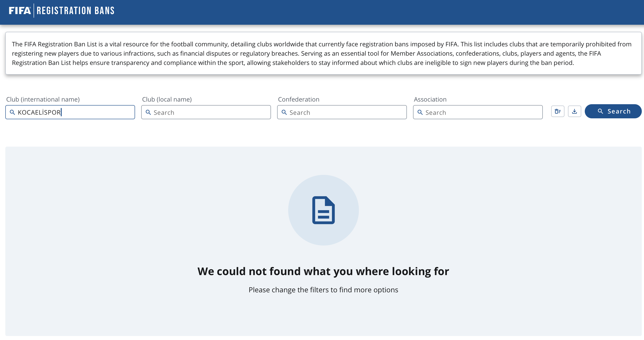
Task: Click the 'We could not found' heading
Action: [323, 271]
